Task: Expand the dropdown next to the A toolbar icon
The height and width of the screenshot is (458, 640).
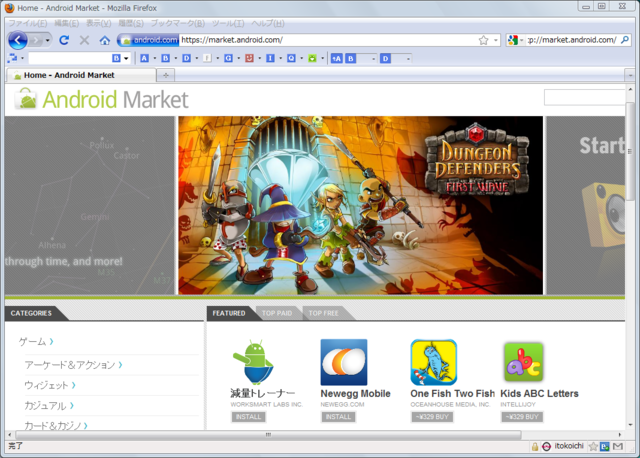Action: click(155, 58)
